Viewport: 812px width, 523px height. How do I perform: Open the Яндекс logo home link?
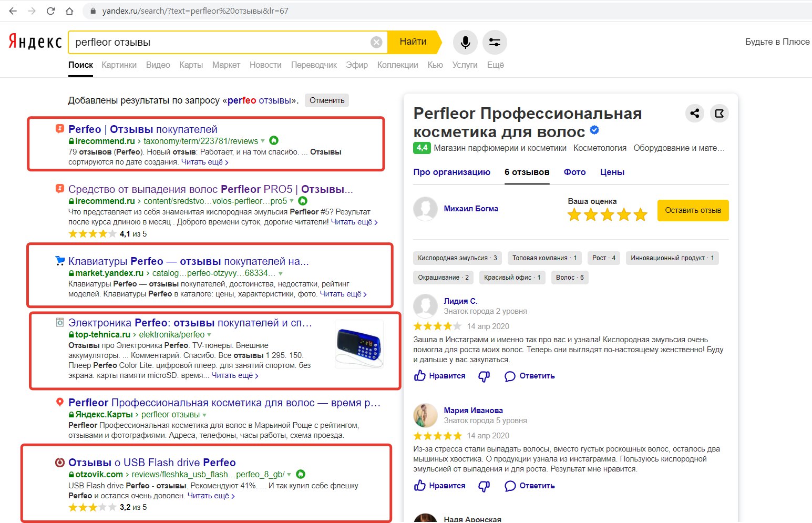point(35,42)
